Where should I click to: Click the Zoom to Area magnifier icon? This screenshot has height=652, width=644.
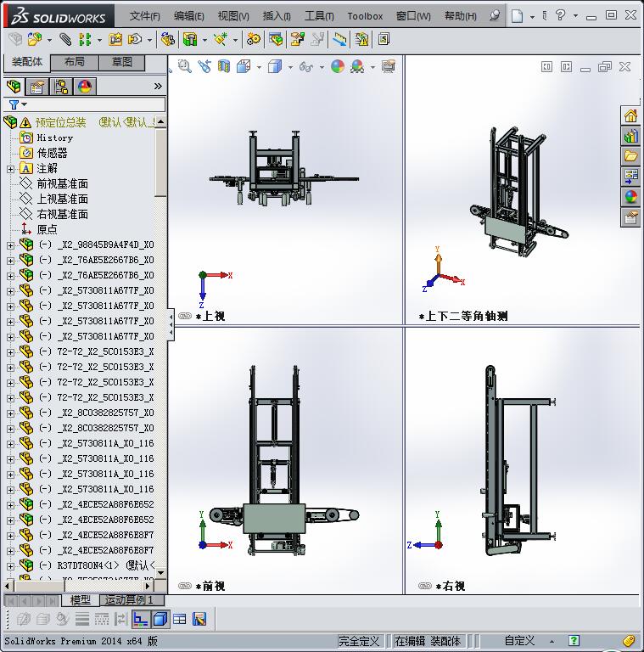pos(184,66)
